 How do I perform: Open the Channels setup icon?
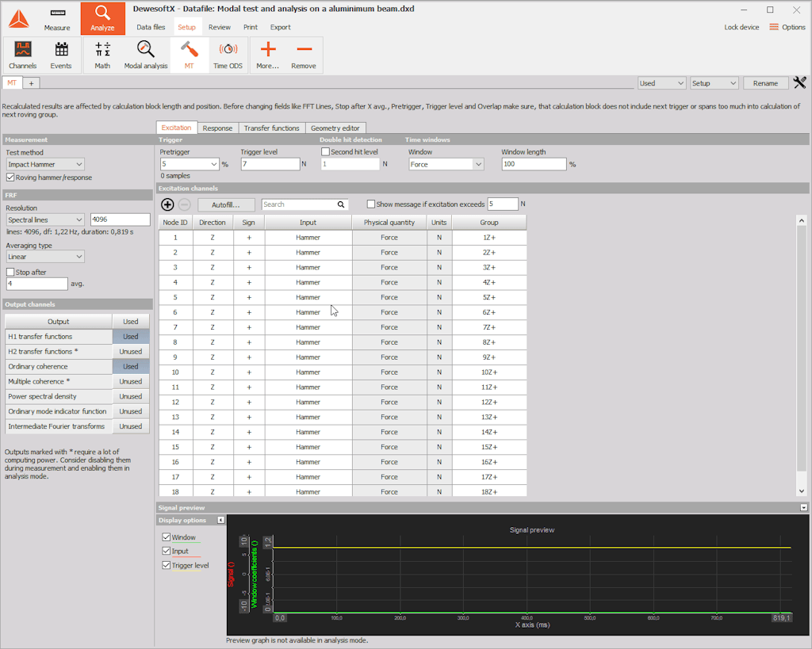(23, 55)
